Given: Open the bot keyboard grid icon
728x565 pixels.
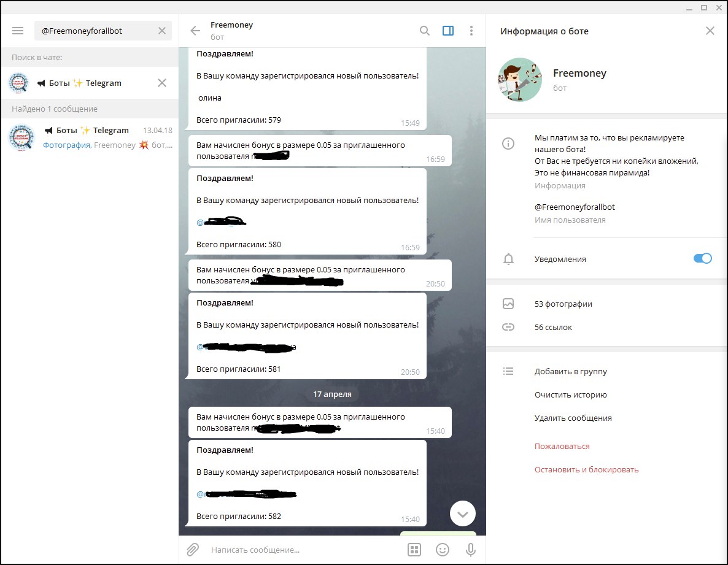Looking at the screenshot, I should [x=414, y=550].
